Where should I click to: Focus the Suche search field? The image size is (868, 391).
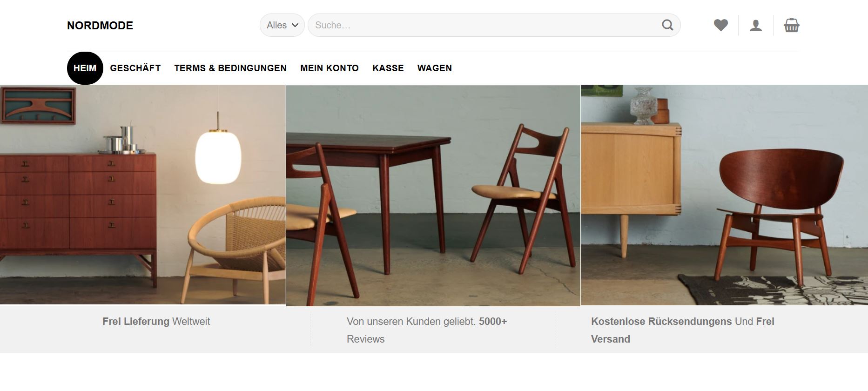pos(484,25)
